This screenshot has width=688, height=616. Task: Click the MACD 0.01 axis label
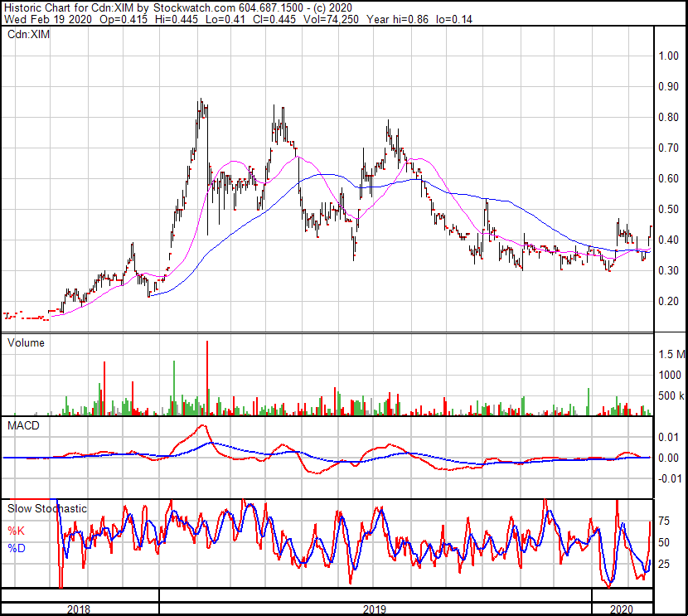click(x=669, y=437)
